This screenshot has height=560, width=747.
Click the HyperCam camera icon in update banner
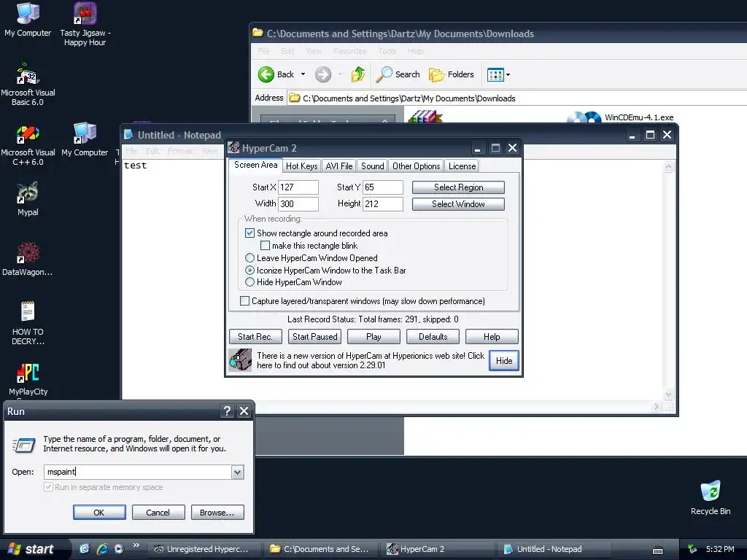point(239,360)
